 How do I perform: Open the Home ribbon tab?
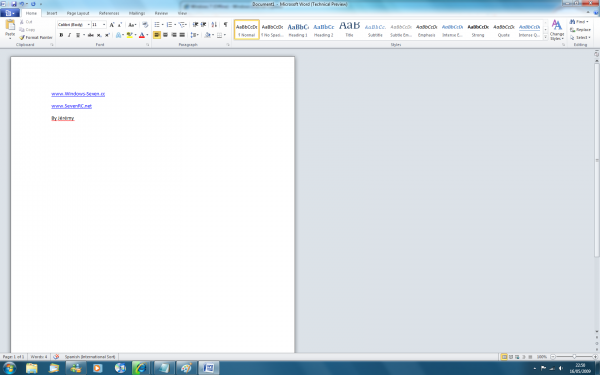31,13
